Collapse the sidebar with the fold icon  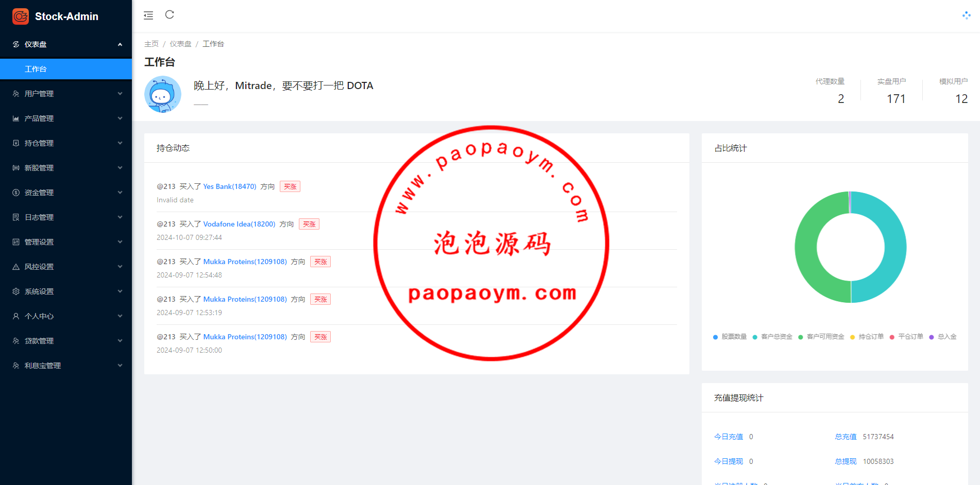tap(148, 15)
